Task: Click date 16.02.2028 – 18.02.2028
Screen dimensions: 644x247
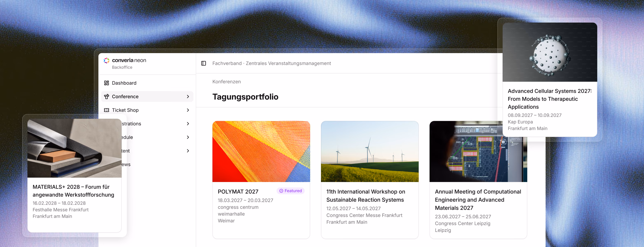Action: point(59,203)
